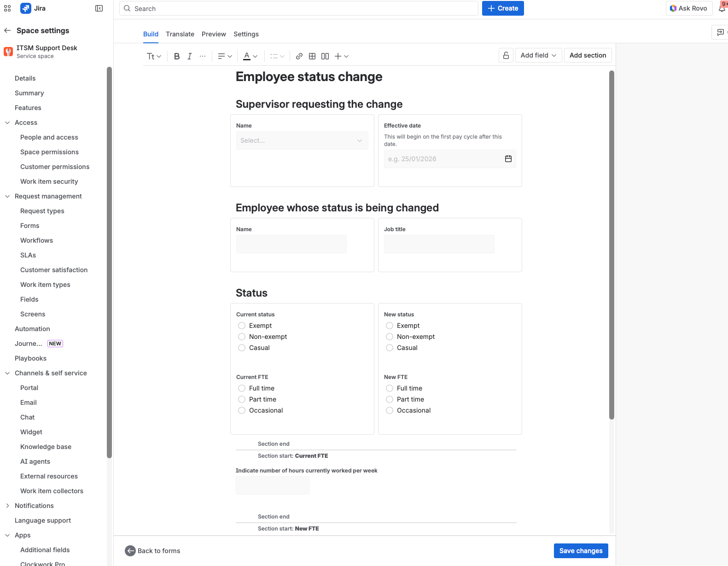Viewport: 728px width, 566px height.
Task: Apply italic formatting in toolbar
Action: (189, 56)
